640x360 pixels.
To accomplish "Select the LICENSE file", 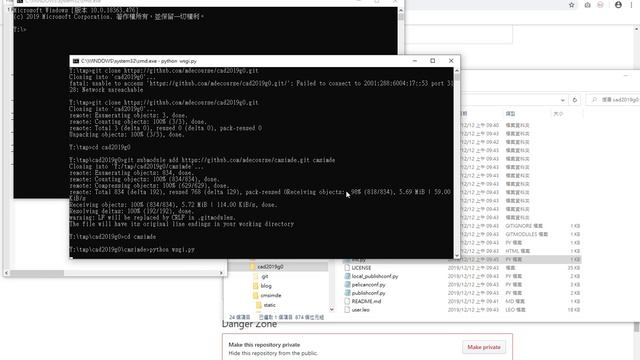I will click(x=361, y=268).
